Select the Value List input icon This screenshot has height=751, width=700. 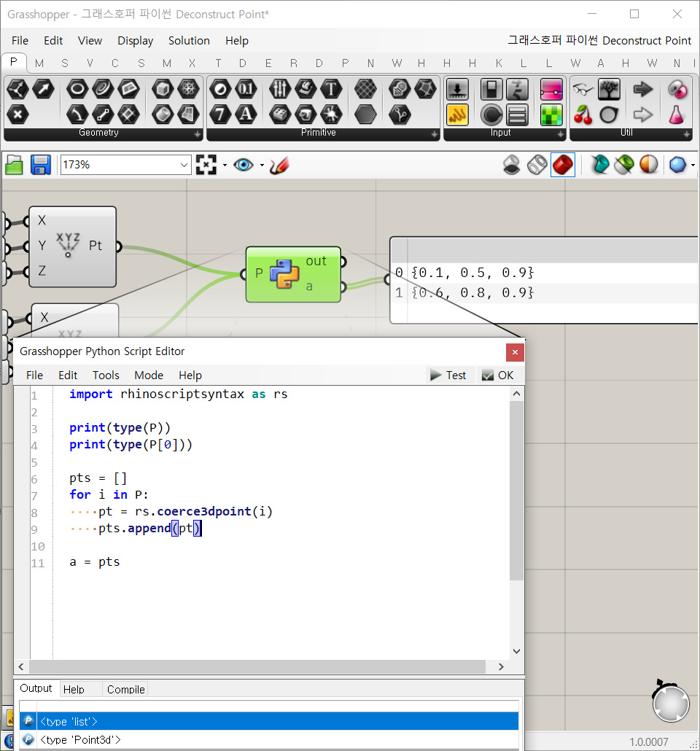click(517, 114)
